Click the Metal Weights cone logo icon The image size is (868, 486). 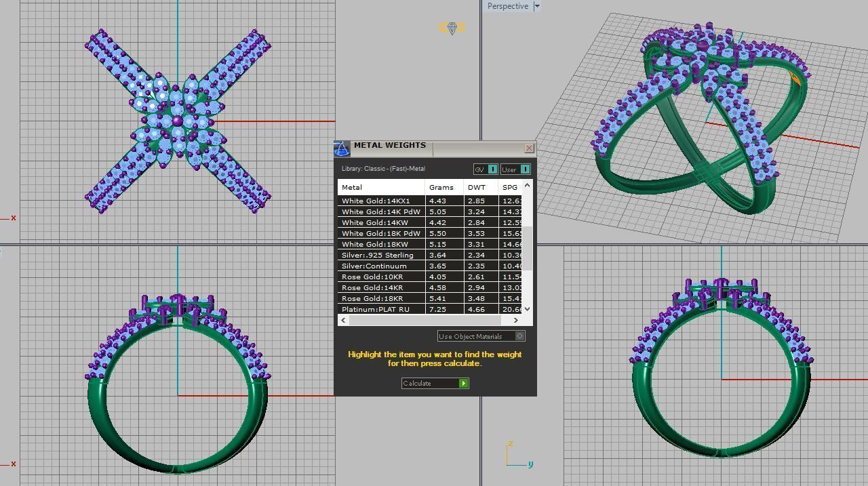(342, 148)
